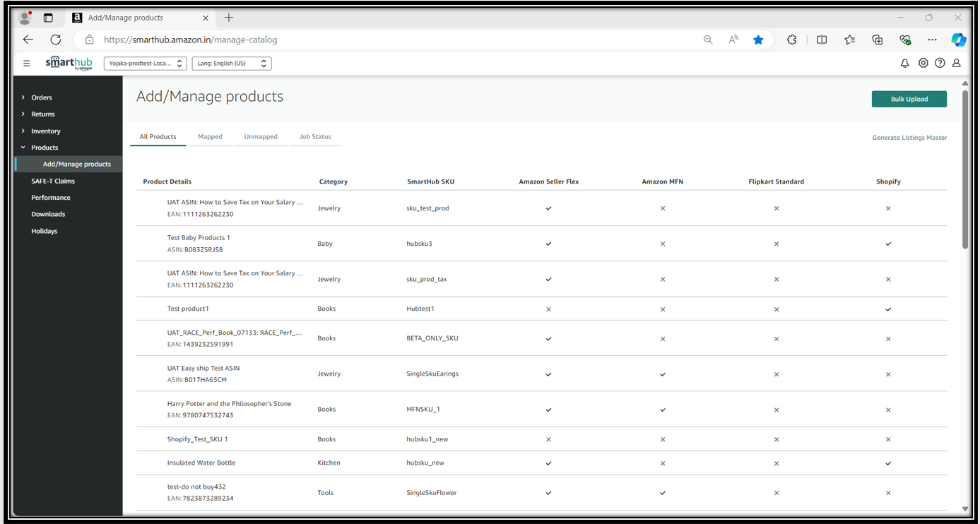980x524 pixels.
Task: Open the notifications bell
Action: point(904,64)
